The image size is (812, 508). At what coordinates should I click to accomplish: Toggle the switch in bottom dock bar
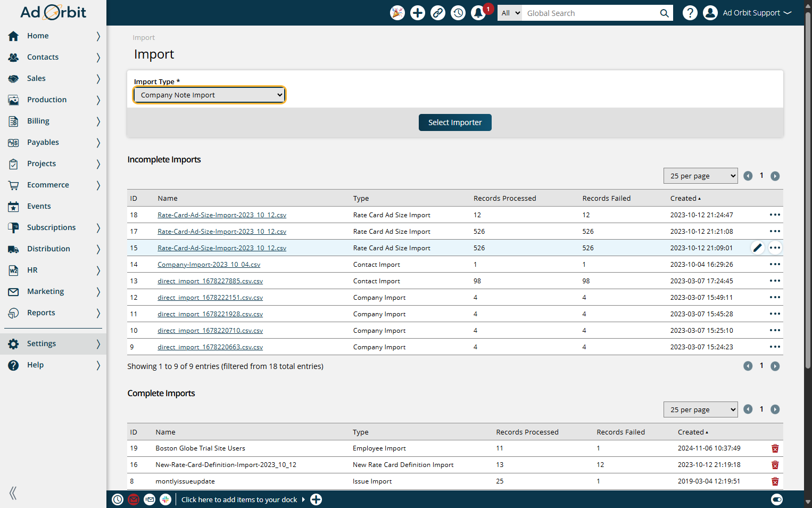(x=777, y=499)
